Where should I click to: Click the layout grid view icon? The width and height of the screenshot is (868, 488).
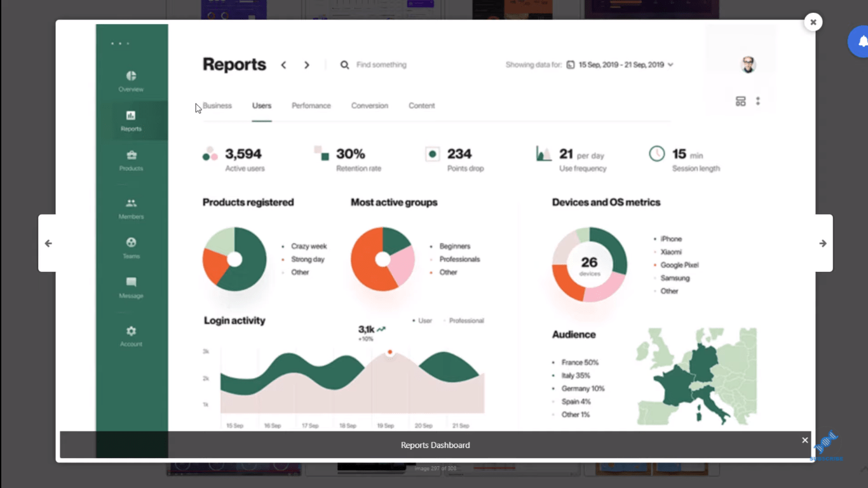[740, 102]
